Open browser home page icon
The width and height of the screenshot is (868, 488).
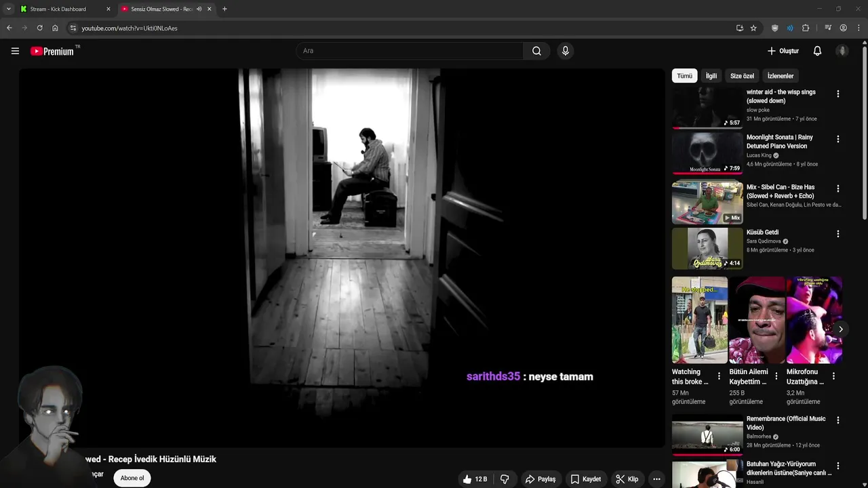[x=55, y=28]
